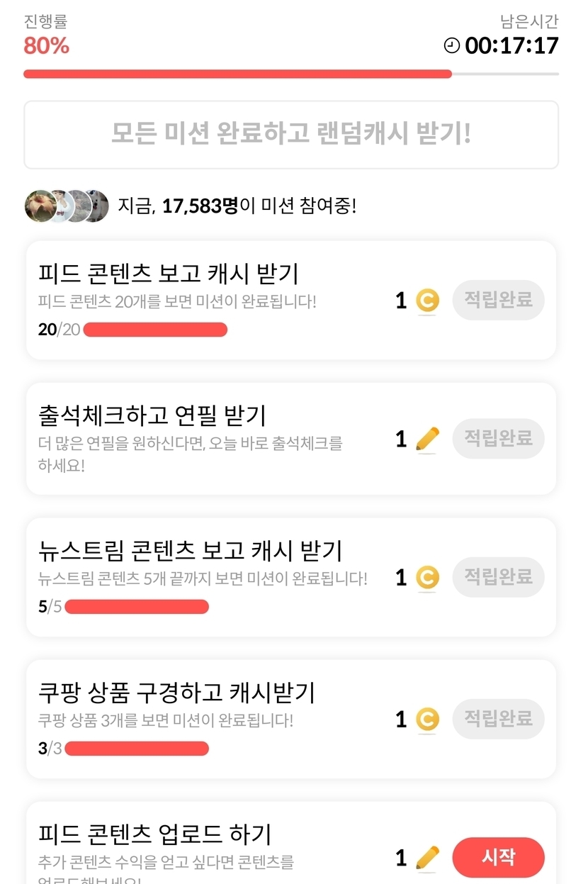Tap the pencil icon in the 출석체크 mission
This screenshot has height=884, width=588.
[x=426, y=440]
